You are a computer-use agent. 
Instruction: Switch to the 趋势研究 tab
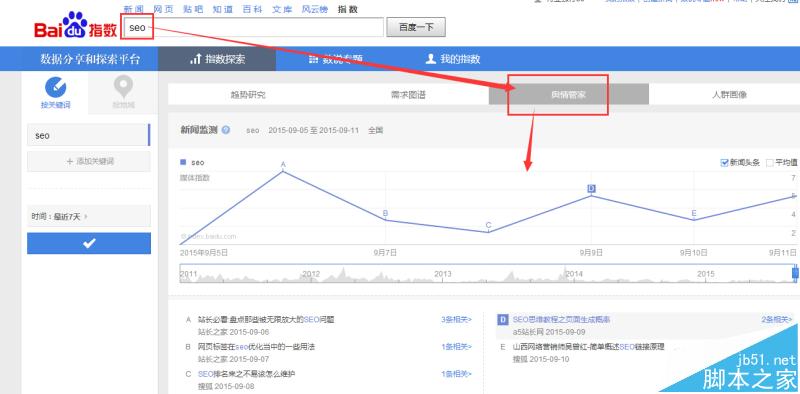[248, 94]
